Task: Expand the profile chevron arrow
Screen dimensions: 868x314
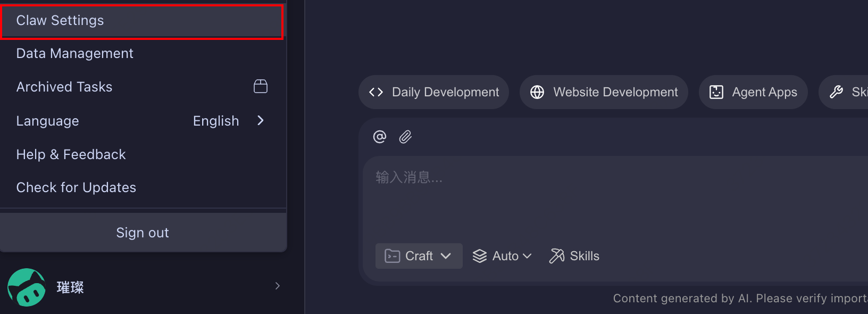Action: (x=278, y=286)
